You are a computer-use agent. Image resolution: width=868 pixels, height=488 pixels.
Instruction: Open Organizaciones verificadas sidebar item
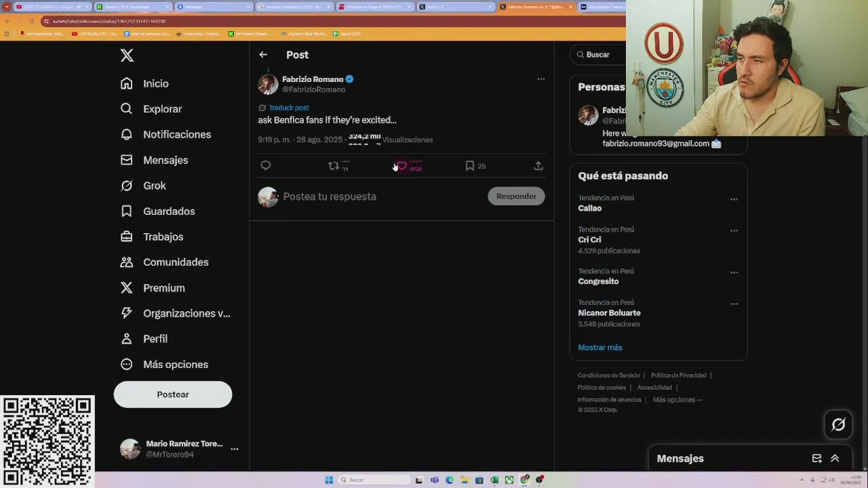pos(175,313)
